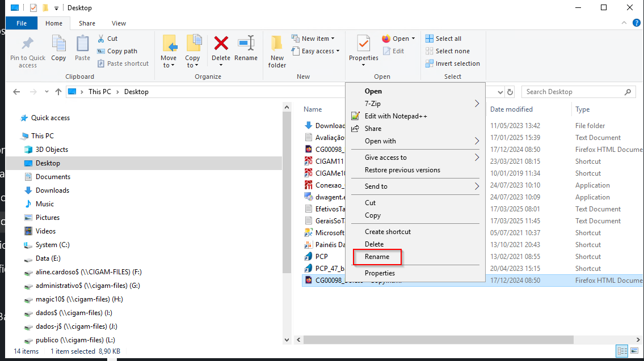Expand the Easy access dropdown
The width and height of the screenshot is (644, 361).
[x=338, y=51]
